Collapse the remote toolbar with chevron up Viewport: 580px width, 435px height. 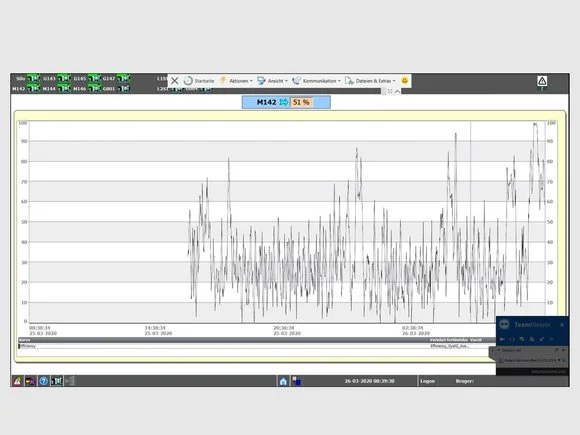tap(397, 91)
